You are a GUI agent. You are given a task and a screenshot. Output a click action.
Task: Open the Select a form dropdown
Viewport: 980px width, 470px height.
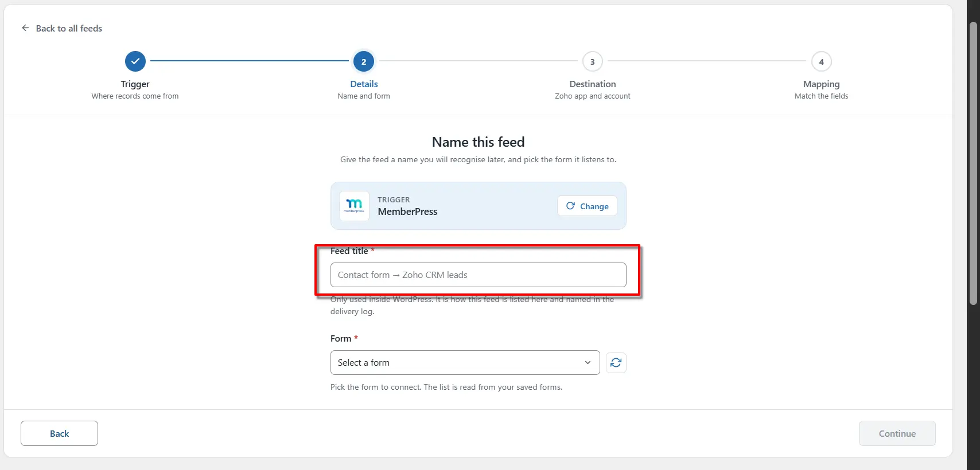[x=465, y=362]
